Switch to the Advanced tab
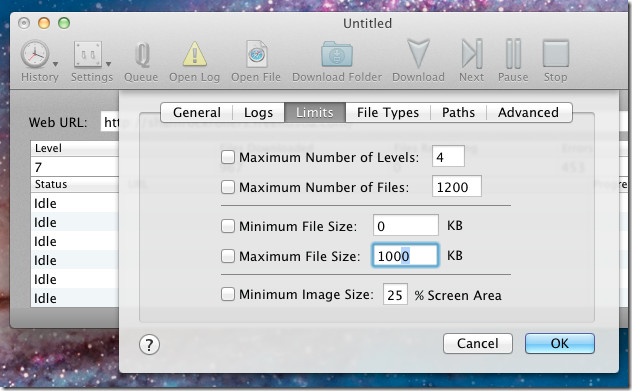Viewport: 632px width, 391px height. tap(528, 112)
